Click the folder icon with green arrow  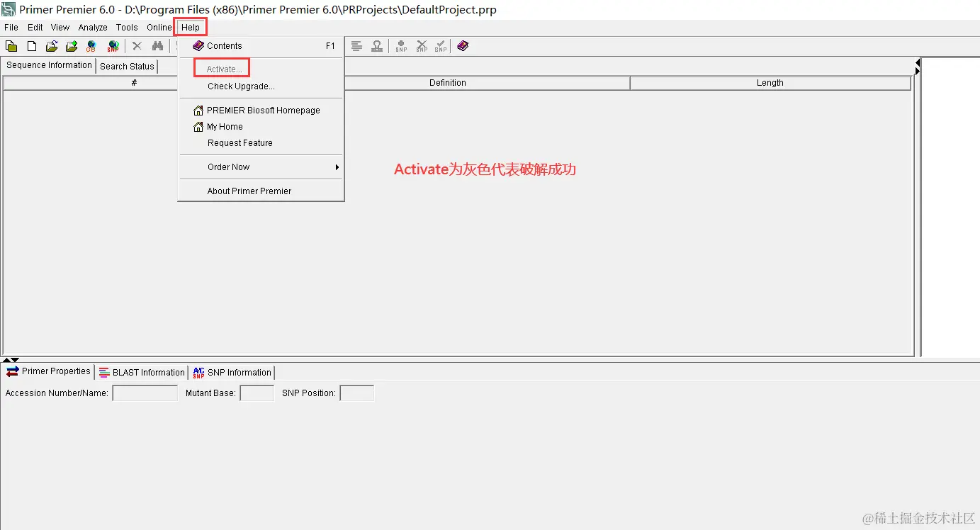(x=72, y=46)
